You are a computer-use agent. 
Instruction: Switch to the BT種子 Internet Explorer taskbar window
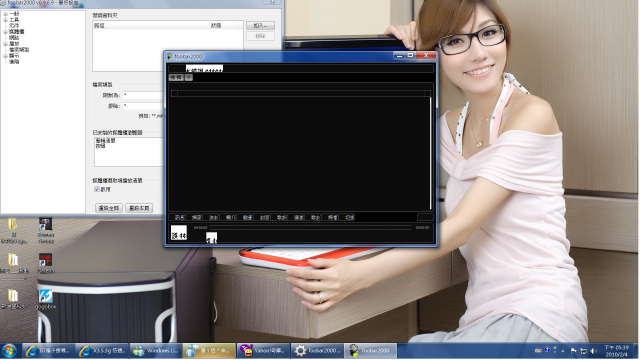[49, 351]
